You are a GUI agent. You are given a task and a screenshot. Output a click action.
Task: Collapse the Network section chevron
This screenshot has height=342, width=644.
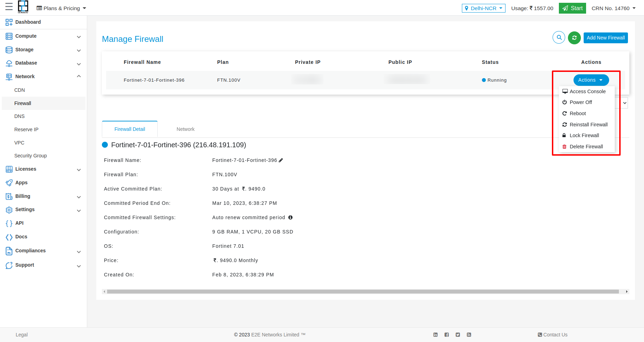coord(79,76)
